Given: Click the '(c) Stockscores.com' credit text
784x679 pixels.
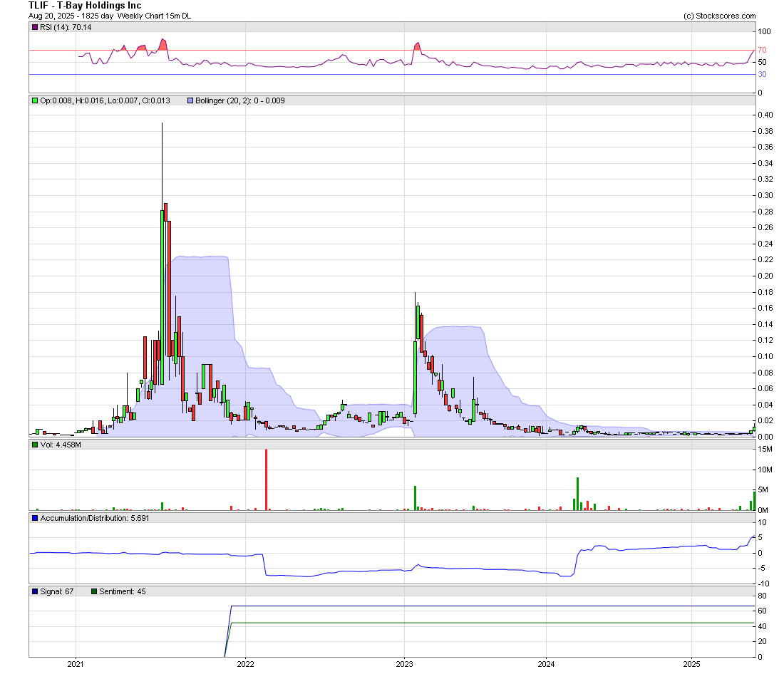Looking at the screenshot, I should [720, 16].
